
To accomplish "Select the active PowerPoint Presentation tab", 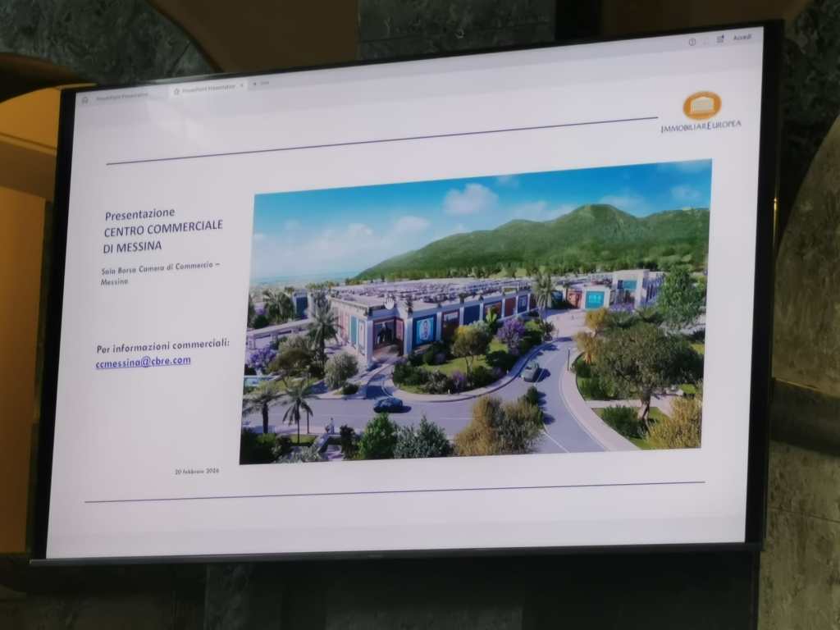I will (208, 87).
